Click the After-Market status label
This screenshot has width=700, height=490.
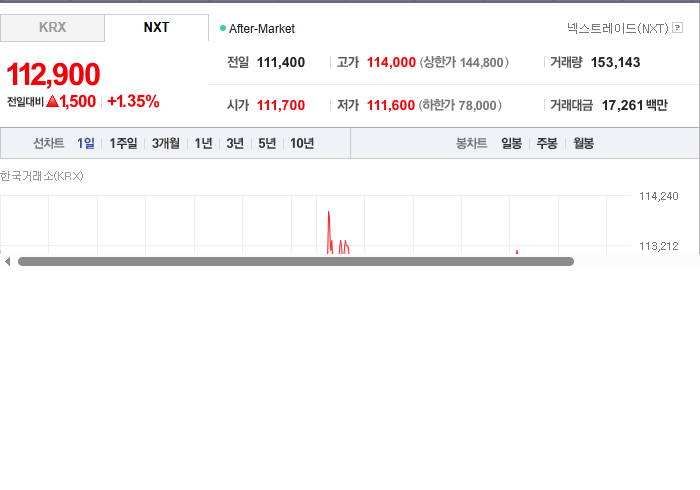[x=262, y=29]
